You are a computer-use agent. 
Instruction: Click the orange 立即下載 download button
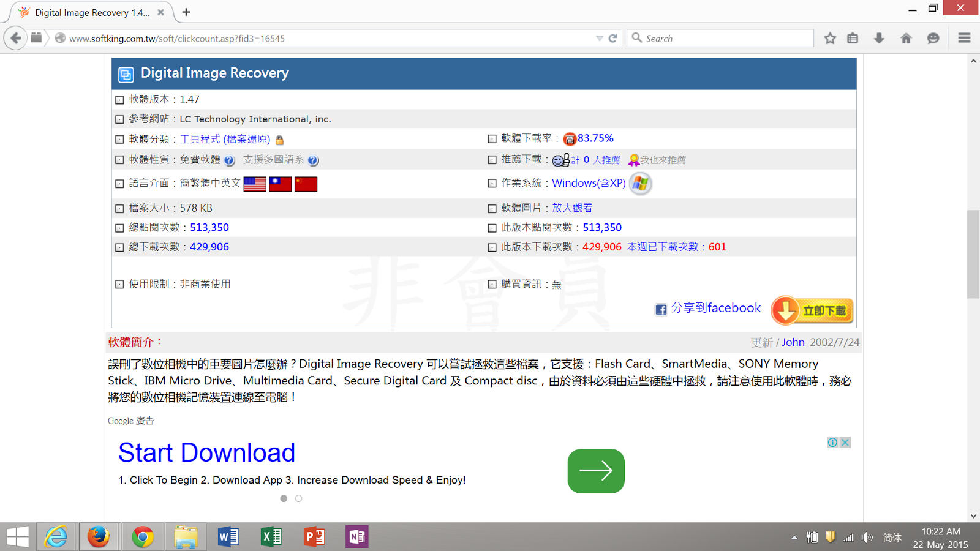click(x=812, y=310)
